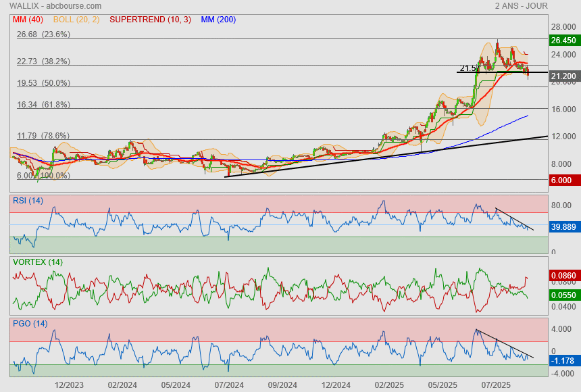Select the PGO (14) indicator panel label

click(30, 323)
